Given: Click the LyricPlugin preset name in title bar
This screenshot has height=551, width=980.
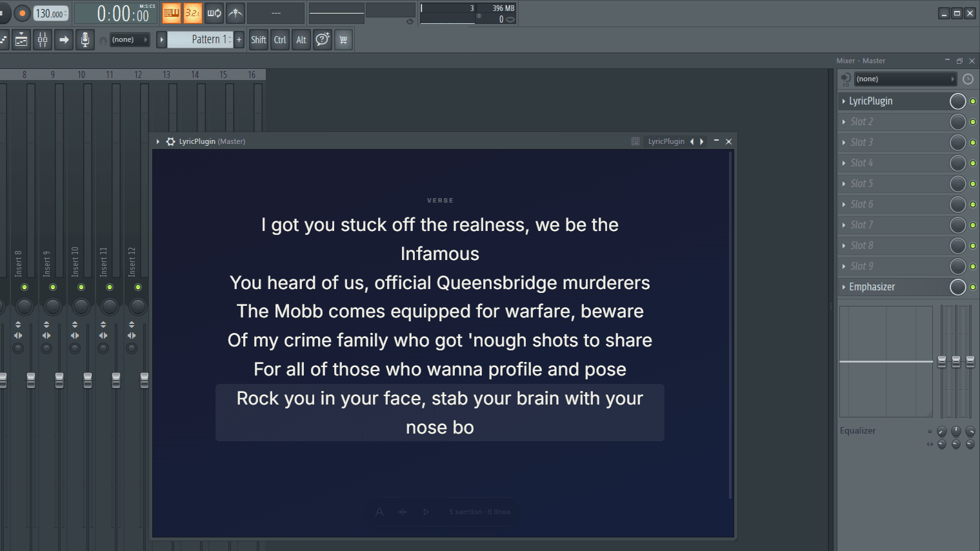Looking at the screenshot, I should tap(666, 141).
